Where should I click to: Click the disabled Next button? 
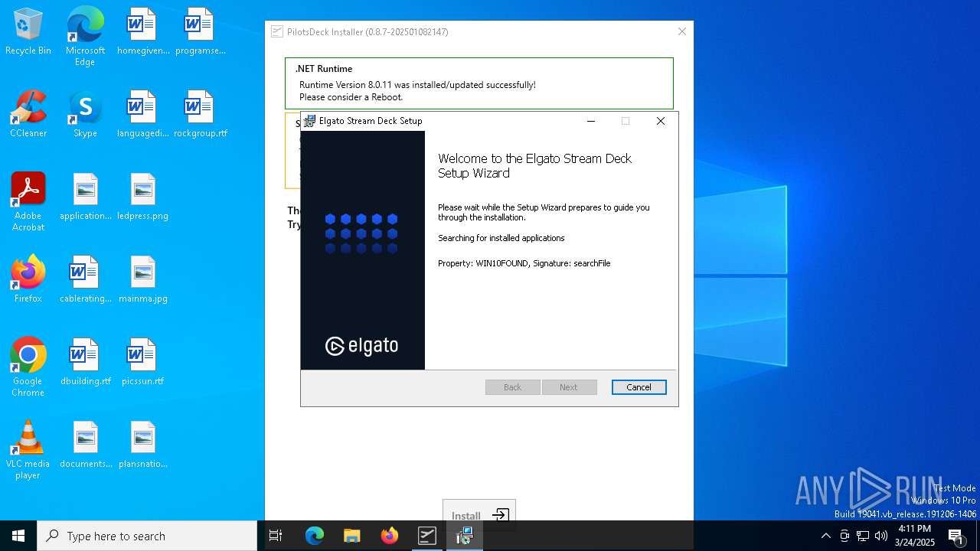(569, 387)
